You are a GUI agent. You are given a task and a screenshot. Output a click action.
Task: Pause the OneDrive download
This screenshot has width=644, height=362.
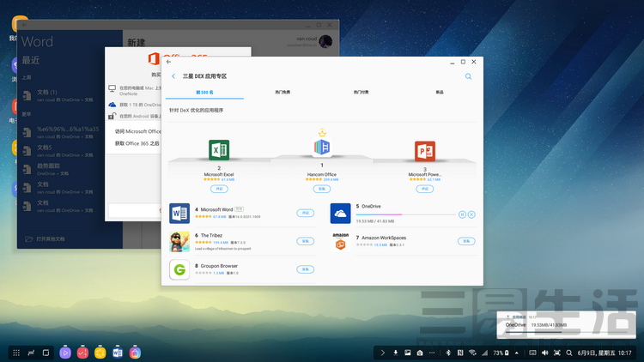click(463, 214)
